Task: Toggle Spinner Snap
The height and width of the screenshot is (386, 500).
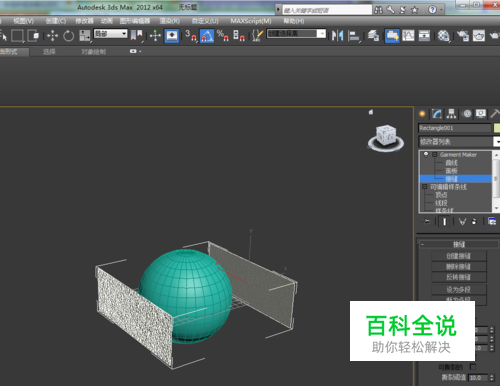Action: [239, 36]
